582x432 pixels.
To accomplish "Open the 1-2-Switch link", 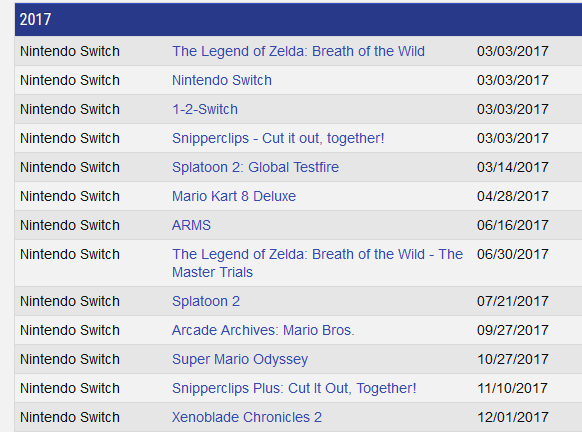I will 205,109.
